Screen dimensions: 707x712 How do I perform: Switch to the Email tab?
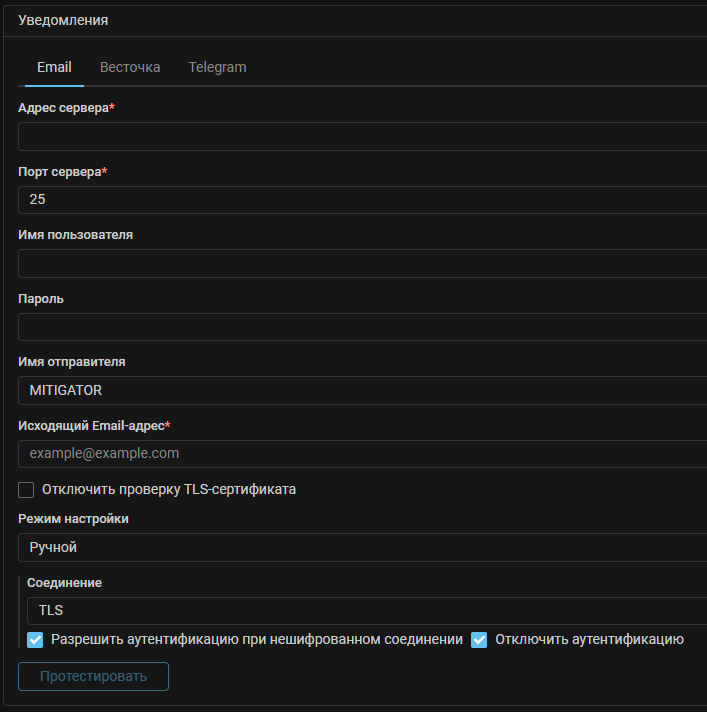point(54,67)
